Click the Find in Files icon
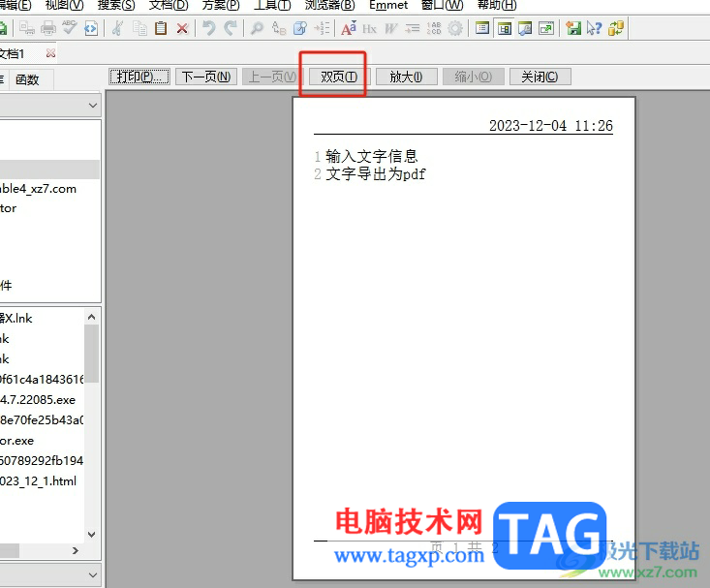 click(x=299, y=28)
